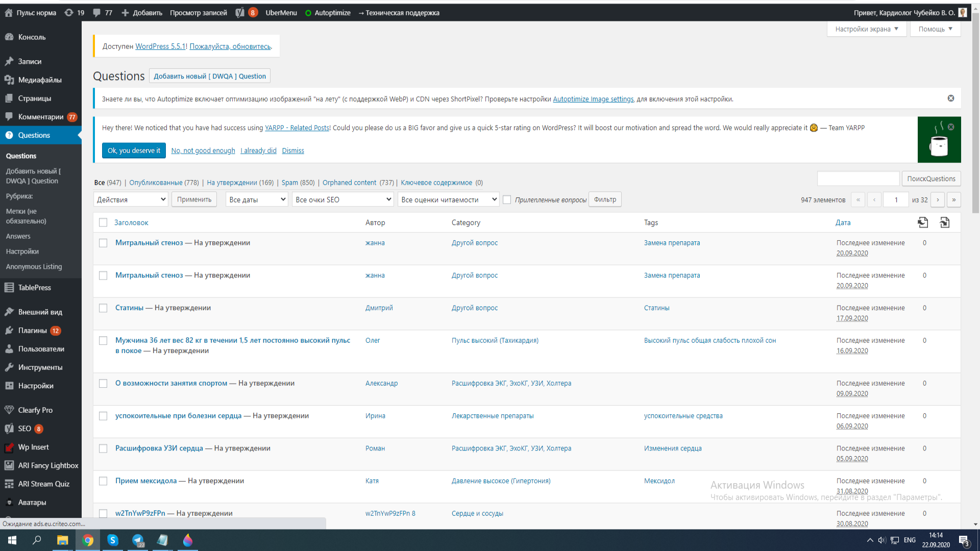Open Skype from the Windows taskbar
980x551 pixels.
(x=113, y=540)
